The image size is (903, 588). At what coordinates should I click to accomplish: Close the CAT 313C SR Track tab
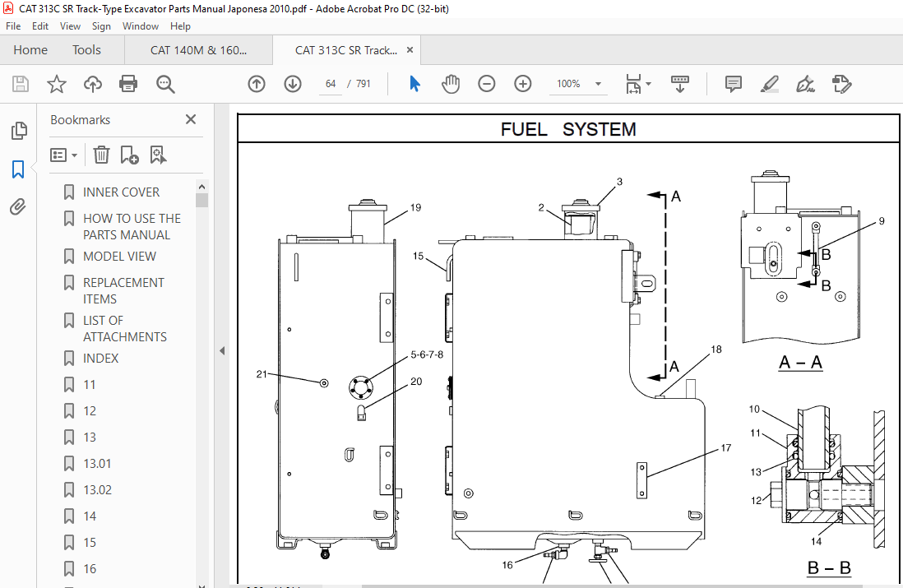pos(410,50)
